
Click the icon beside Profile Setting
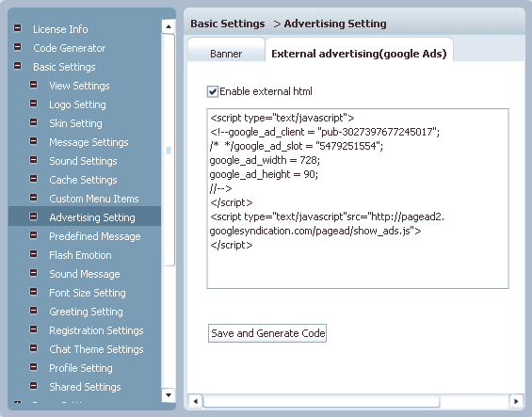[x=34, y=367]
